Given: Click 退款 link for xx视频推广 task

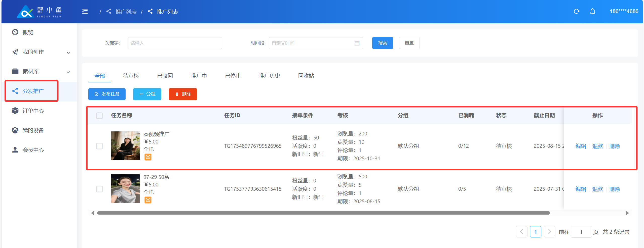Looking at the screenshot, I should 597,146.
